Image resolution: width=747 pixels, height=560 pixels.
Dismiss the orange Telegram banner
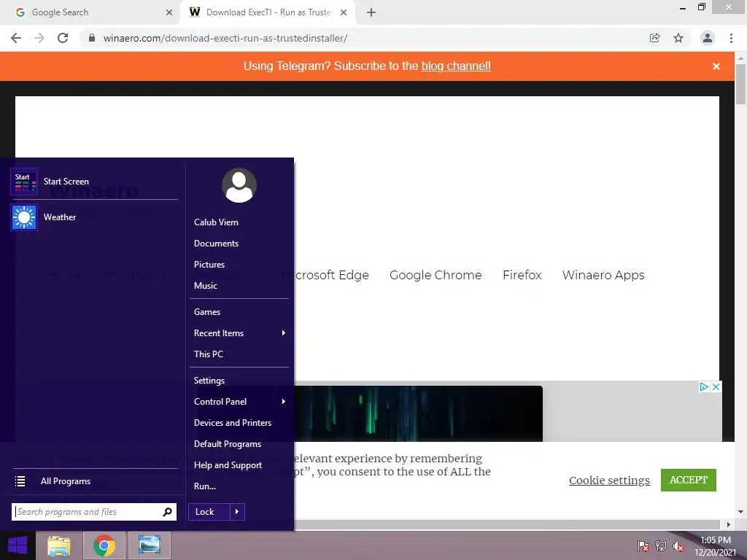coord(716,66)
